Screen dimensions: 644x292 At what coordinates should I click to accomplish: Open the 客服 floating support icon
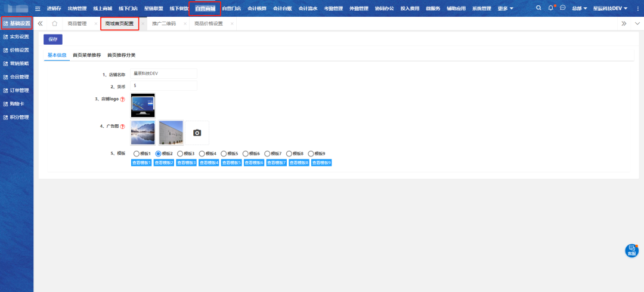pyautogui.click(x=631, y=250)
